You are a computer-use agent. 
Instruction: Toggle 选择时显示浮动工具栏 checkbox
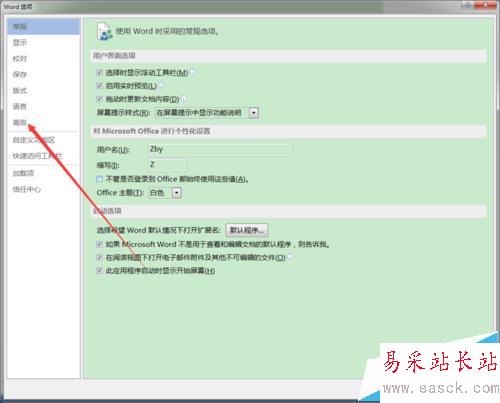pyautogui.click(x=99, y=72)
